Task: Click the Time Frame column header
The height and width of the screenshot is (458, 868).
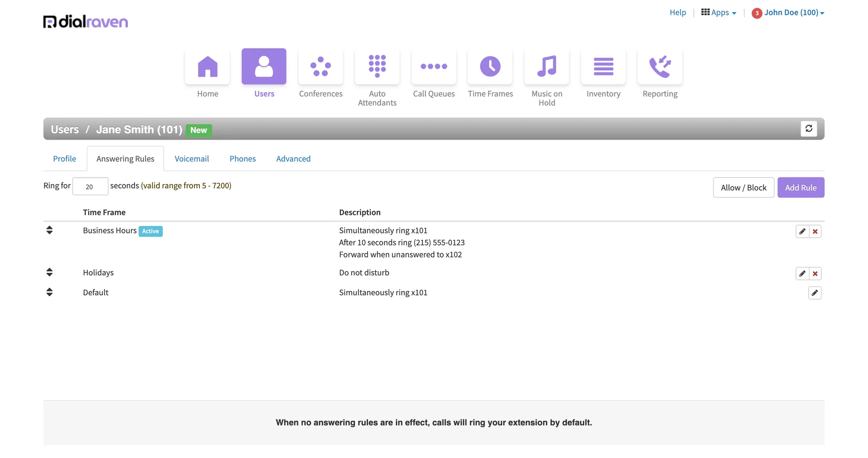Action: tap(104, 212)
